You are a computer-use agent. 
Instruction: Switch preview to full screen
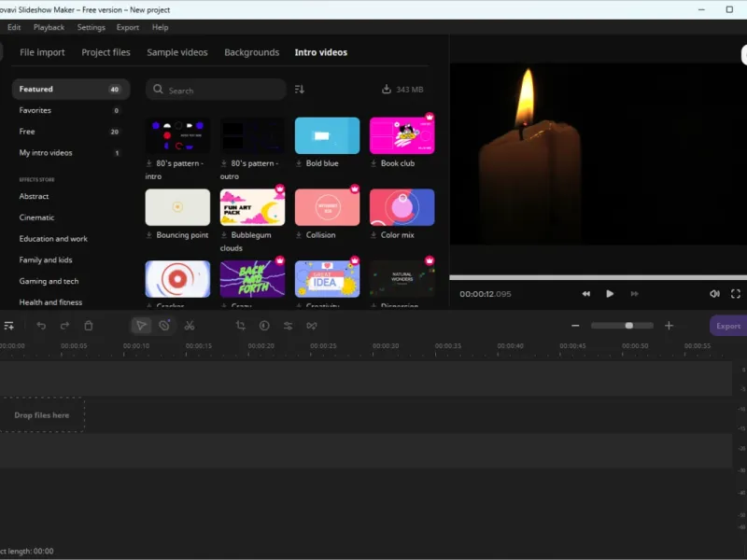point(736,294)
